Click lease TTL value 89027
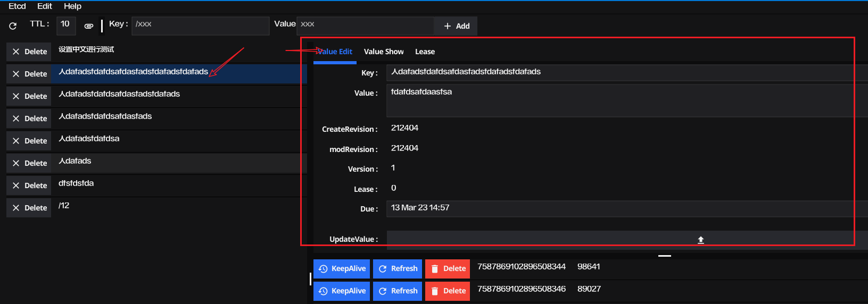 tap(589, 289)
